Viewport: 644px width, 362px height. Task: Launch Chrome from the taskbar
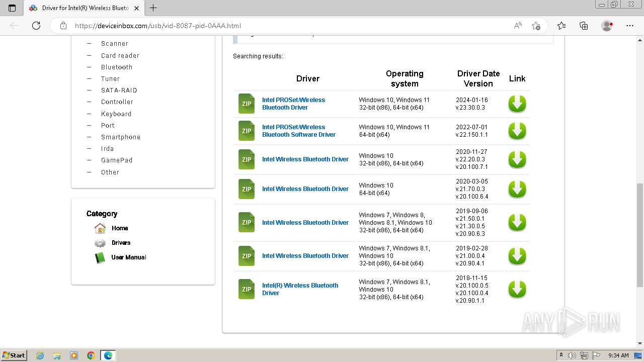tap(91, 355)
